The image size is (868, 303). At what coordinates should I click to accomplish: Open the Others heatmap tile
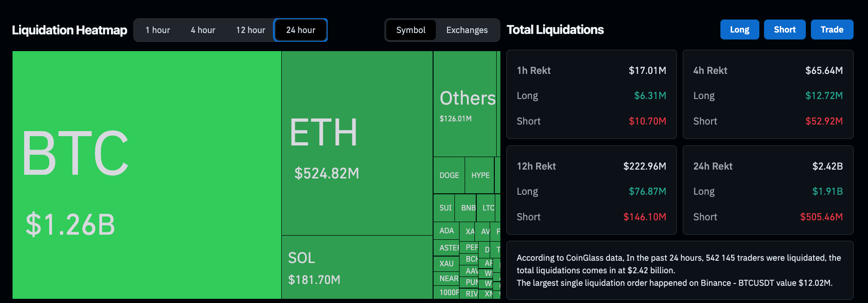click(x=465, y=104)
